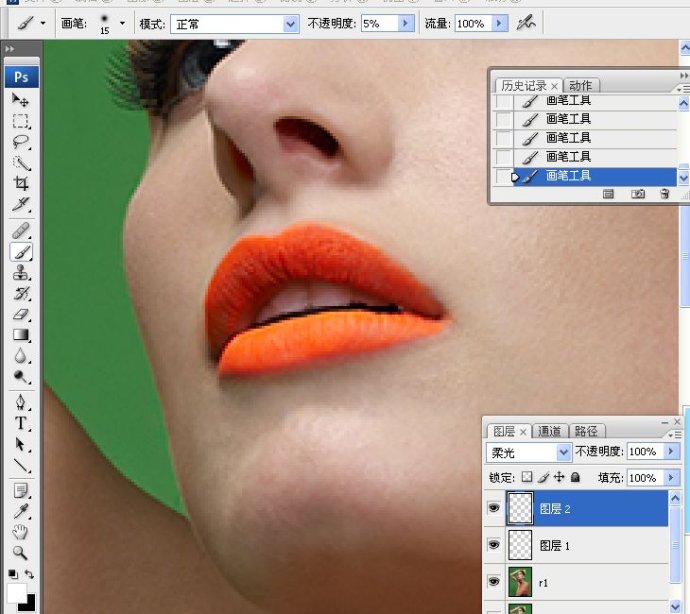Expand the toolbox with double arrows
This screenshot has height=614, width=690.
9,49
